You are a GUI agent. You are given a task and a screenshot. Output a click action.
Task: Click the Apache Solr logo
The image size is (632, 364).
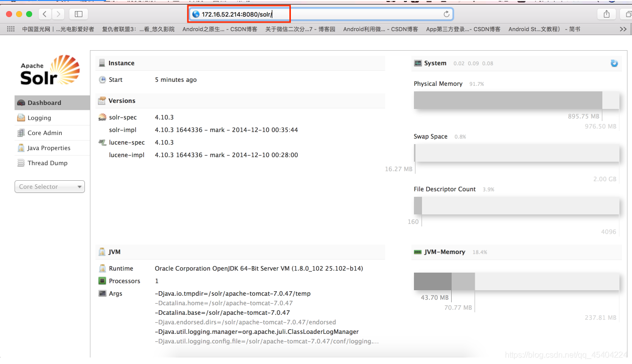50,70
